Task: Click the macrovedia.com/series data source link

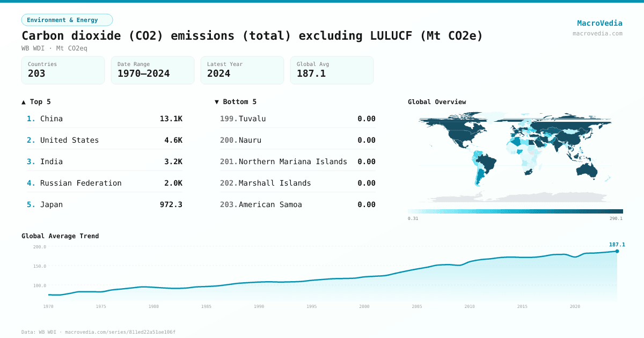Action: click(x=119, y=332)
